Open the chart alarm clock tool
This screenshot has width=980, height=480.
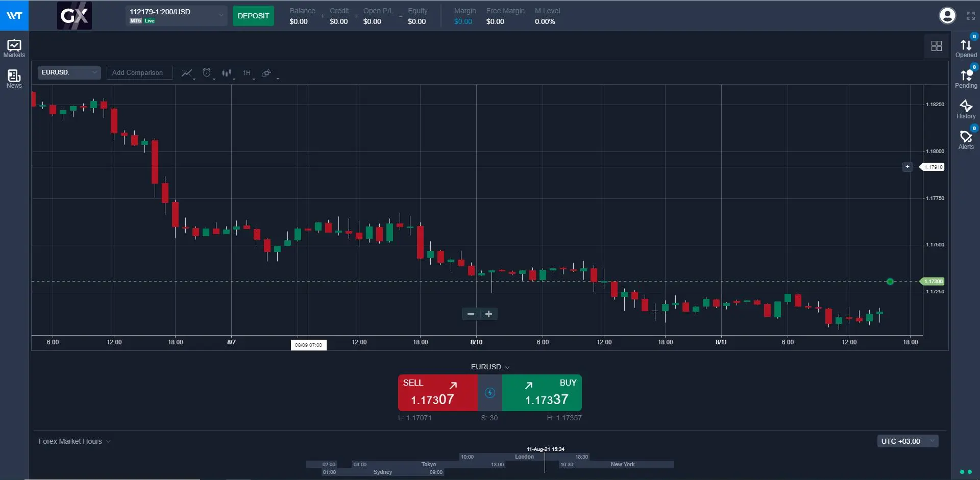(207, 73)
